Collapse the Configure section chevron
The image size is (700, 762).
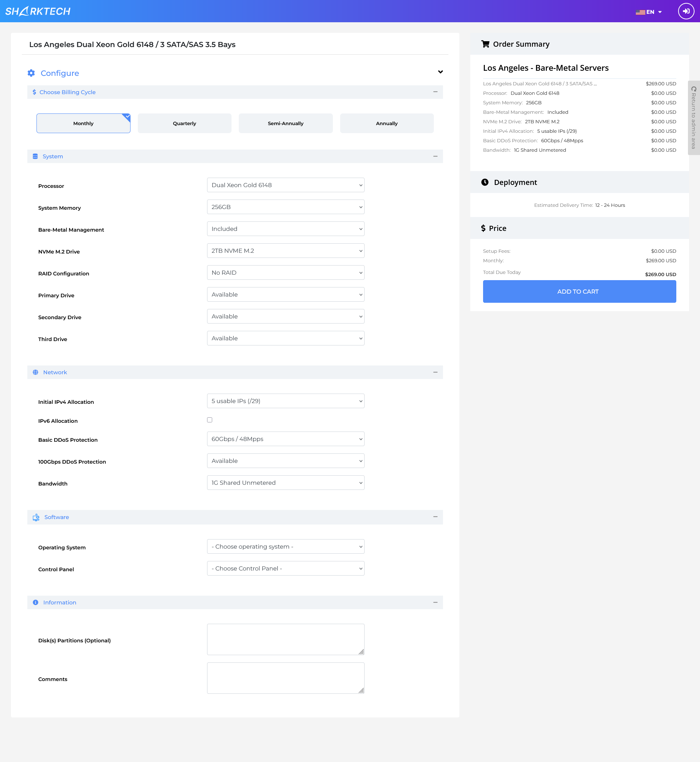(440, 72)
